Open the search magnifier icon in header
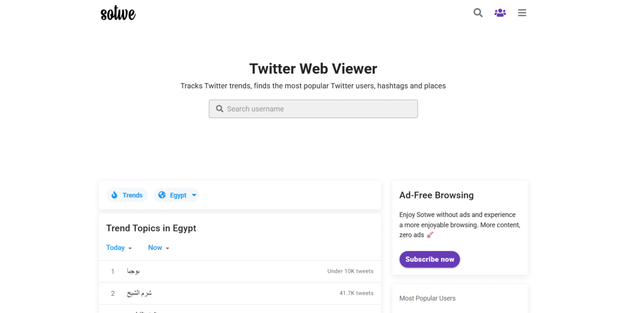The height and width of the screenshot is (313, 644). coord(478,13)
